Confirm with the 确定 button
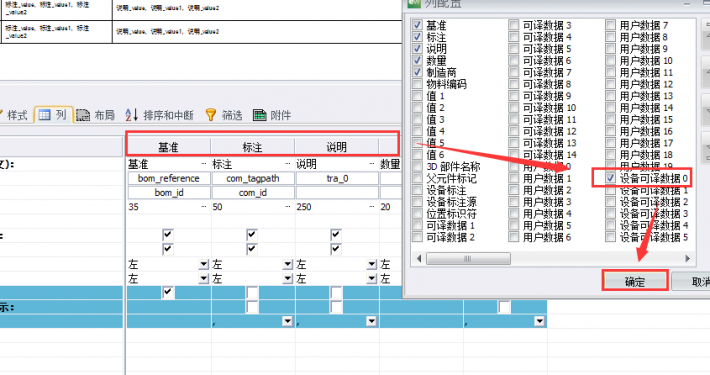 [x=634, y=282]
